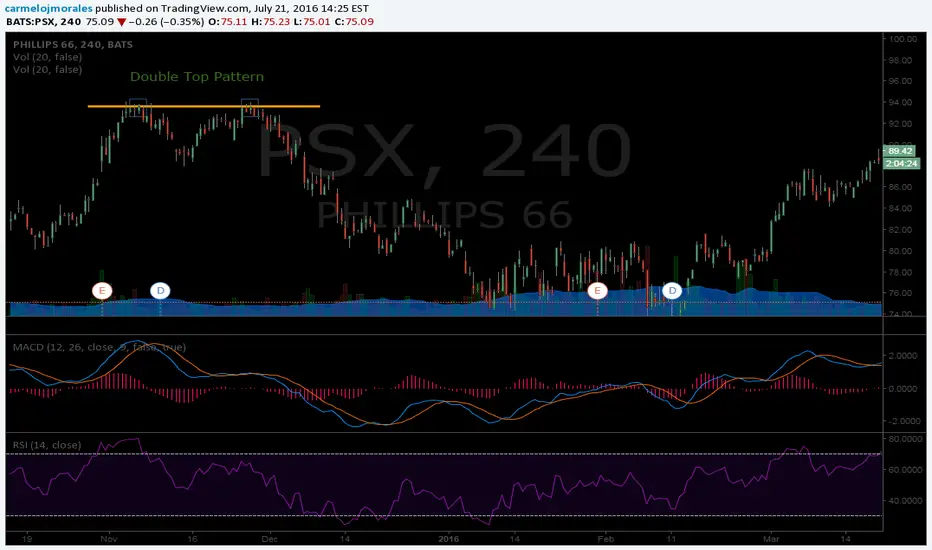Click the bar countdown timer 2:04:24

pyautogui.click(x=901, y=164)
